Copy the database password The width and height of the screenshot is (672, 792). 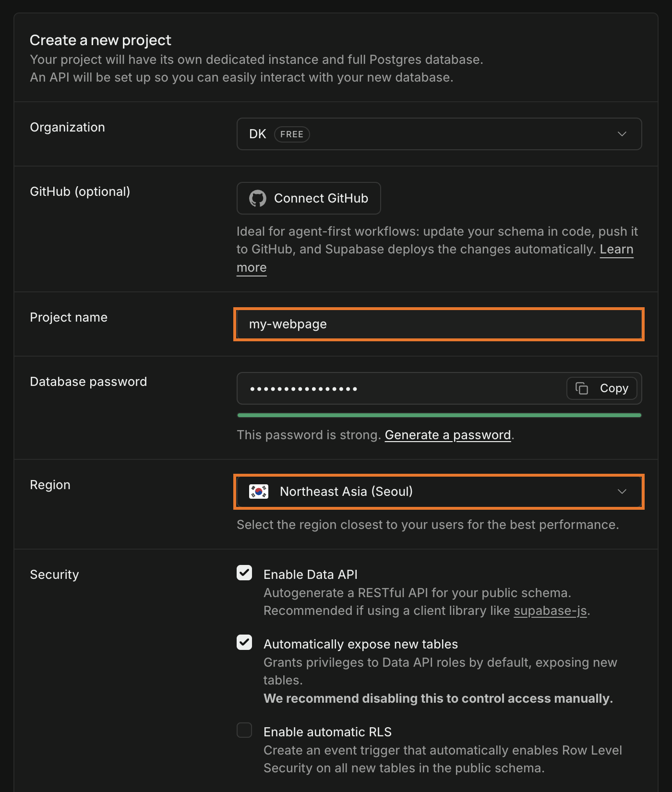pos(602,388)
